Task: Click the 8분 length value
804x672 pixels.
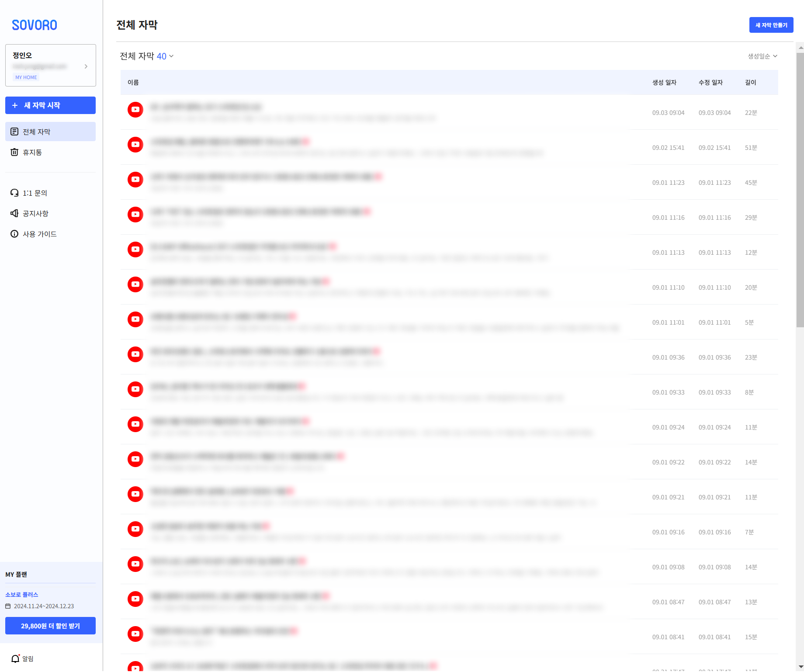Action: pos(749,392)
